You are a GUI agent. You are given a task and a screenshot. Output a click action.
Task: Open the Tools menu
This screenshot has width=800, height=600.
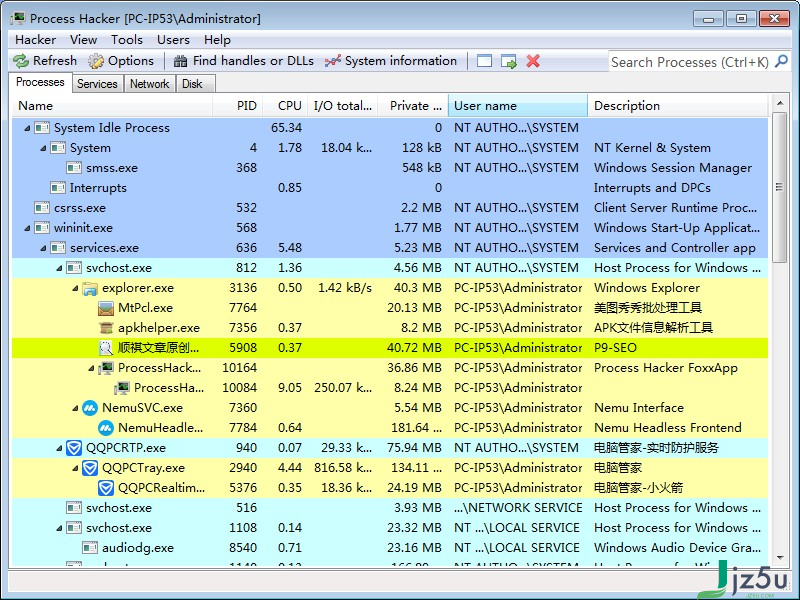(x=127, y=40)
